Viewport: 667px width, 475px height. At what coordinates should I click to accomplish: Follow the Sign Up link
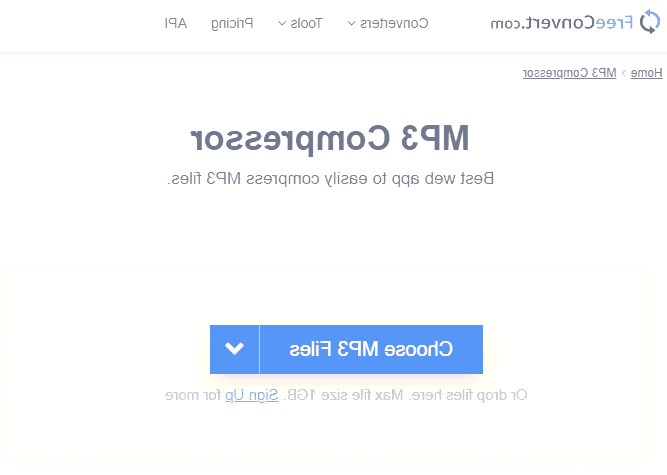point(251,395)
